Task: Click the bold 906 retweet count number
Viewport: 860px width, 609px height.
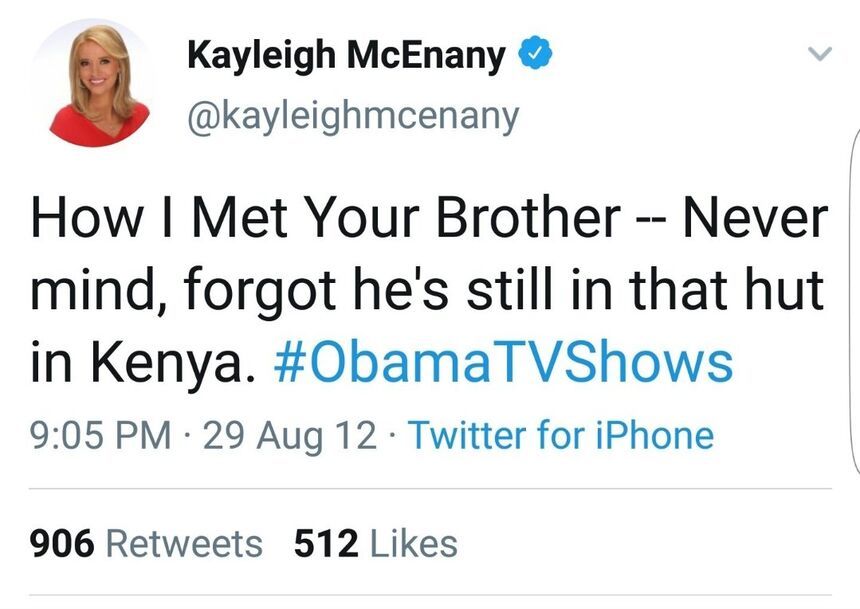Action: coord(63,544)
